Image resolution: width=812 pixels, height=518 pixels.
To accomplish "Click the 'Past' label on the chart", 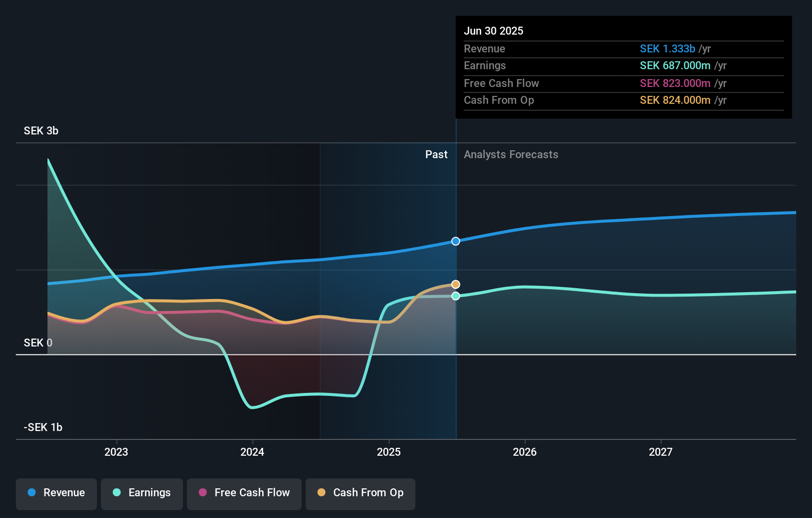I will [x=436, y=155].
